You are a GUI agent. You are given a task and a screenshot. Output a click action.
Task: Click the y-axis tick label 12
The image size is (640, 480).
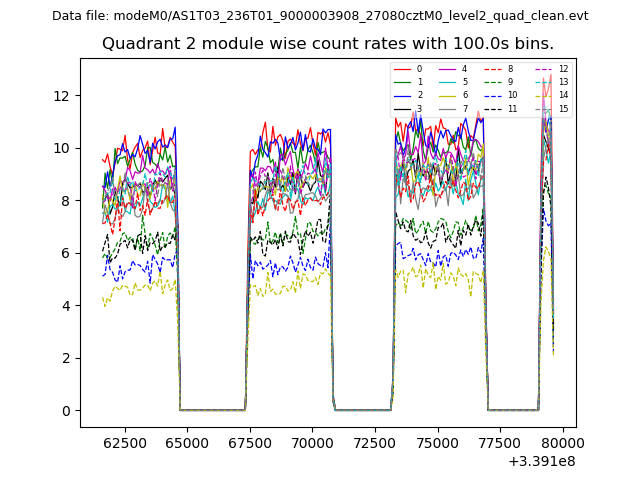60,96
